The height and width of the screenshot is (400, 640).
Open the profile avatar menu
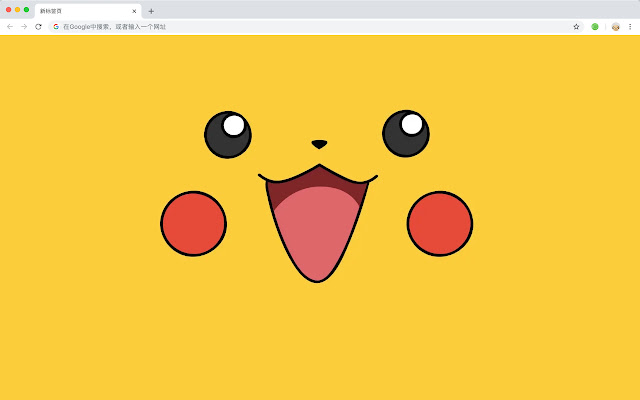[616, 27]
